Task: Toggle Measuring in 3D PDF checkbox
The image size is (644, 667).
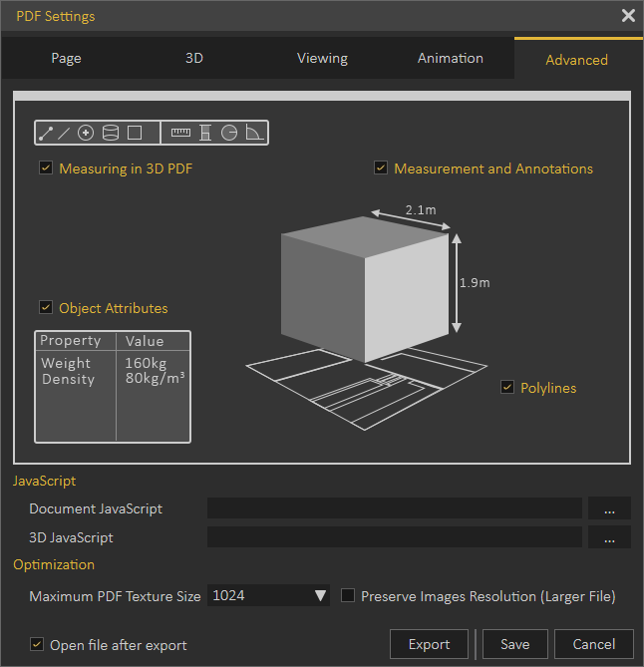Action: point(46,167)
